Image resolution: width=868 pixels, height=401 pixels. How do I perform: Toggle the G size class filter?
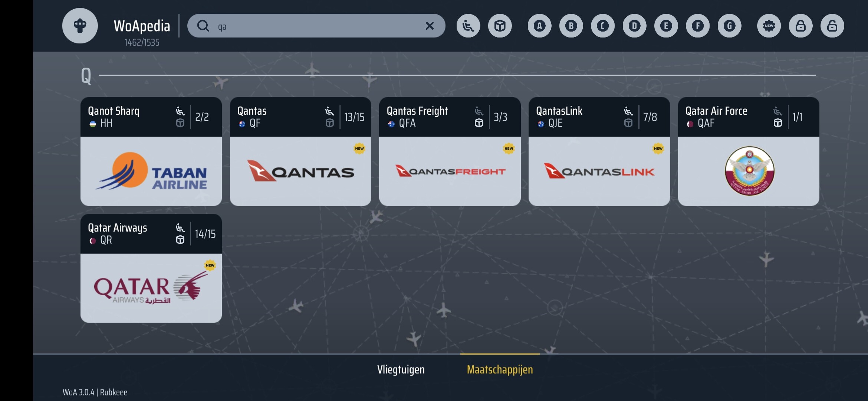coord(730,26)
